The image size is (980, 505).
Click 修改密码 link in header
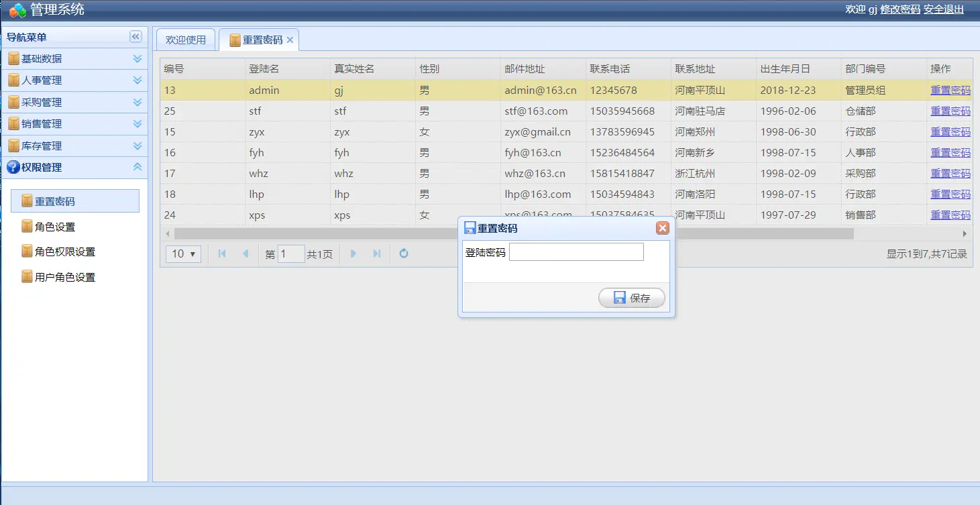pyautogui.click(x=900, y=9)
